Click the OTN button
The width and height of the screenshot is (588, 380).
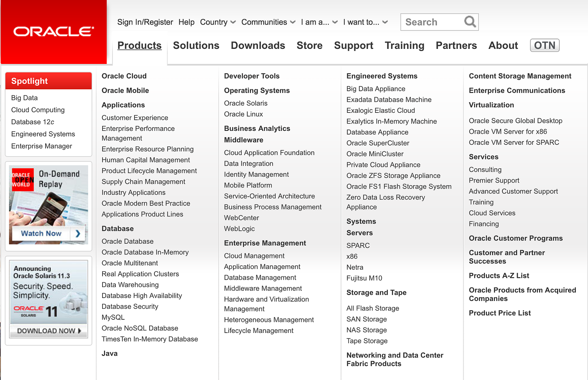(545, 45)
